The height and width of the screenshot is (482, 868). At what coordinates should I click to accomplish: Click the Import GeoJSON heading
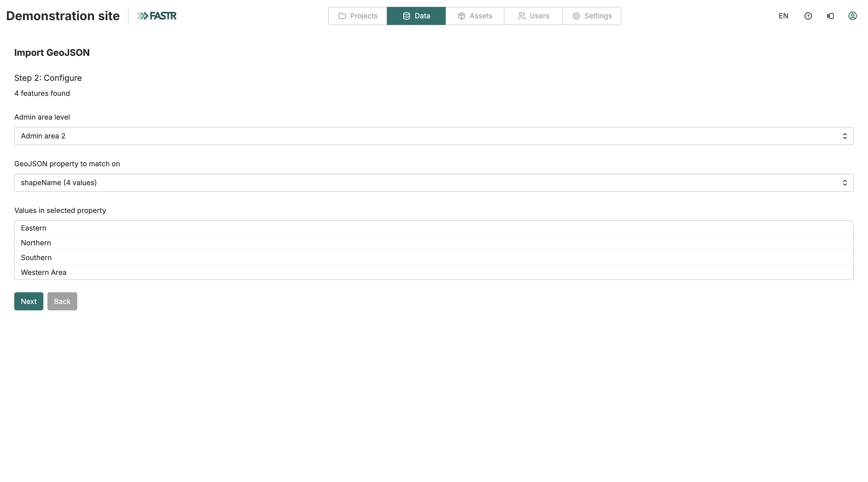52,53
